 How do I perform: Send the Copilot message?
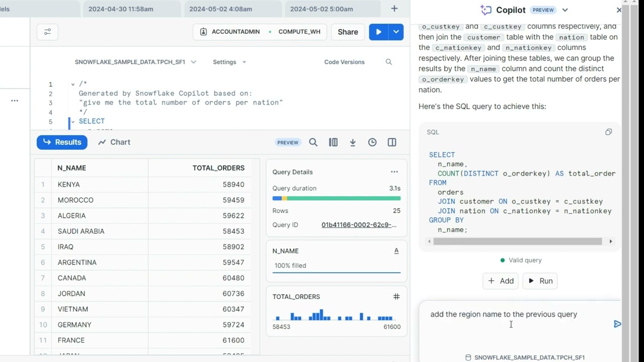(x=617, y=324)
